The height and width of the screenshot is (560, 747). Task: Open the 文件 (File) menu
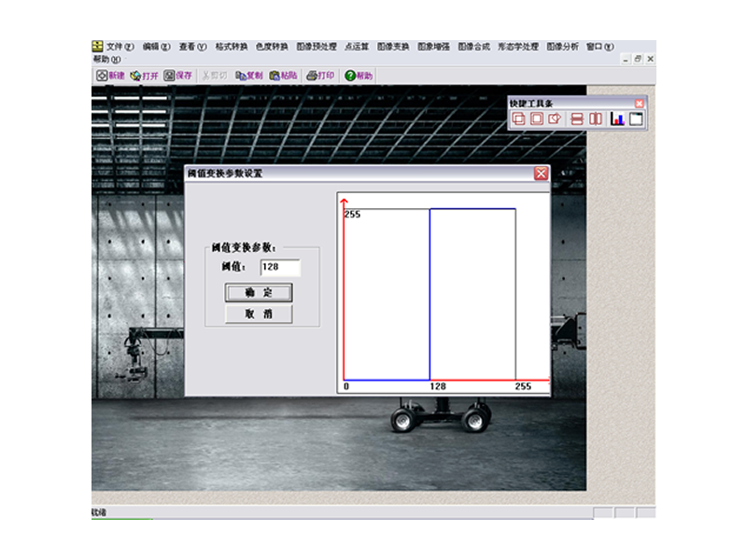coord(120,46)
